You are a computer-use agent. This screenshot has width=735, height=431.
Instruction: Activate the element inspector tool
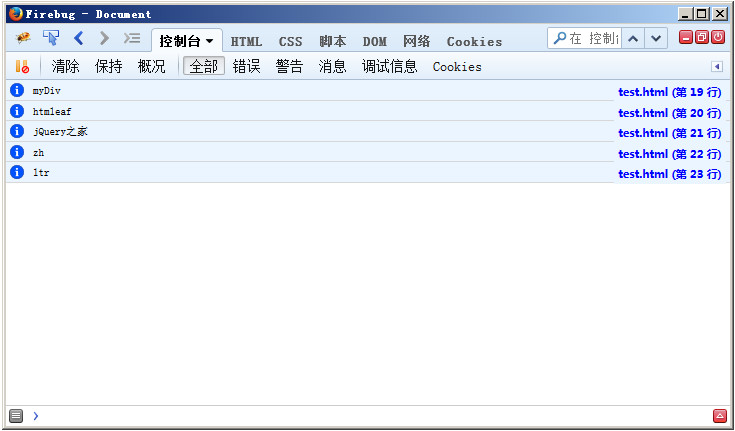click(x=51, y=38)
